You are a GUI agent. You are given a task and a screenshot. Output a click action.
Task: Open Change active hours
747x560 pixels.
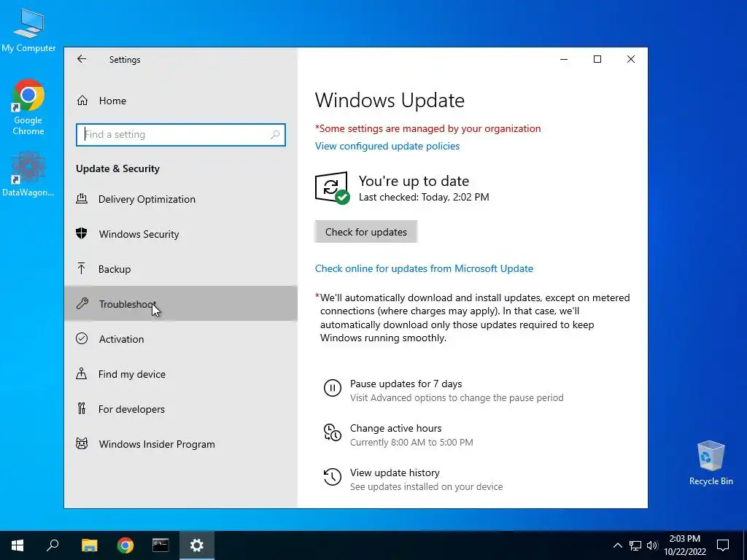click(396, 428)
